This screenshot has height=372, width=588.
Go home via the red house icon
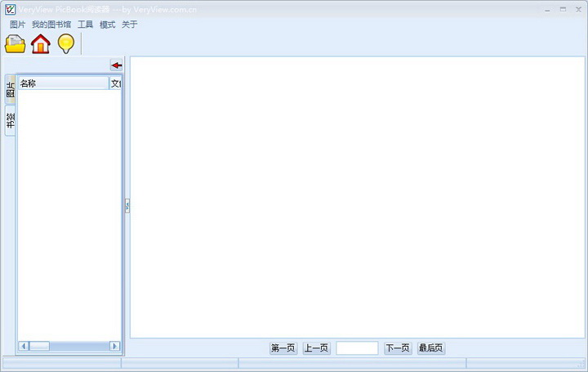(x=41, y=44)
